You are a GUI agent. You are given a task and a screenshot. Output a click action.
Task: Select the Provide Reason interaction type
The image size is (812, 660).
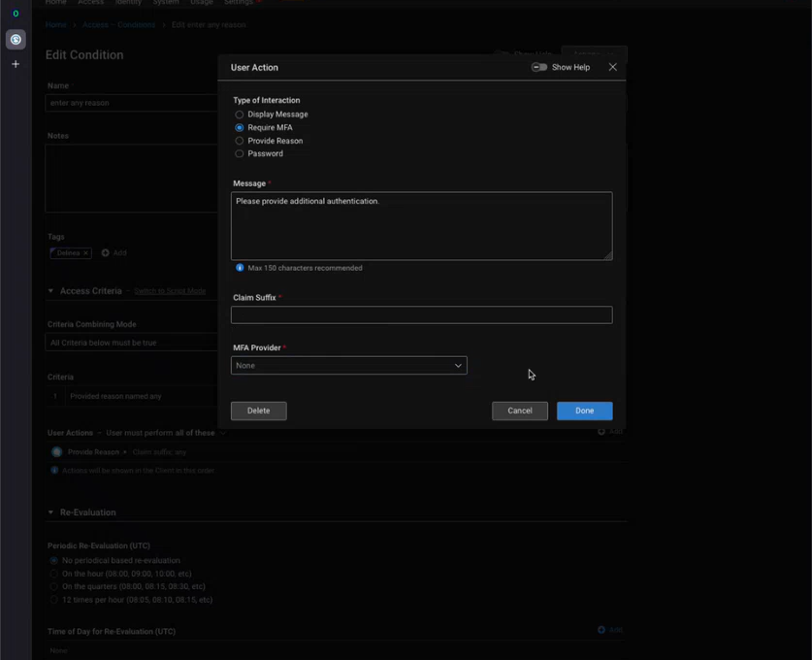click(x=240, y=141)
